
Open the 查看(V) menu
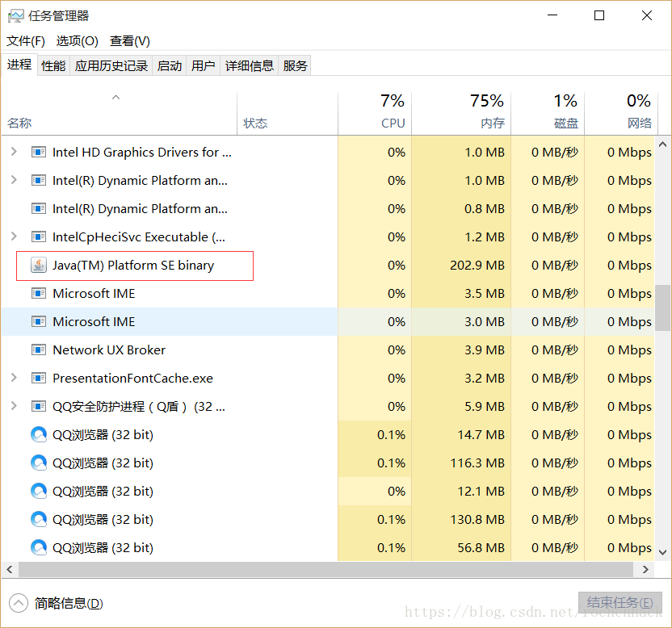(130, 41)
